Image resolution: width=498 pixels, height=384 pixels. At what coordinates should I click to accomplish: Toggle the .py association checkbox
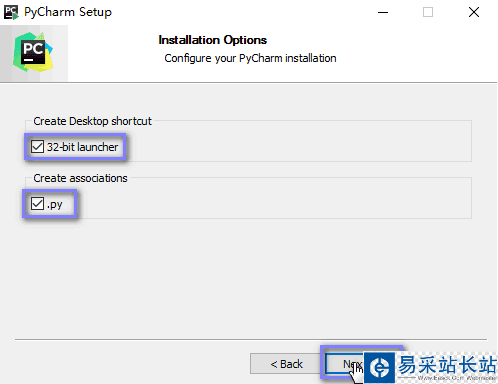(37, 203)
